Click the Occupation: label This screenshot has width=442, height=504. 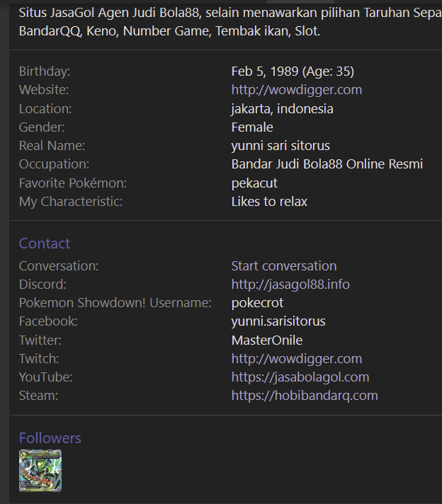pos(54,164)
